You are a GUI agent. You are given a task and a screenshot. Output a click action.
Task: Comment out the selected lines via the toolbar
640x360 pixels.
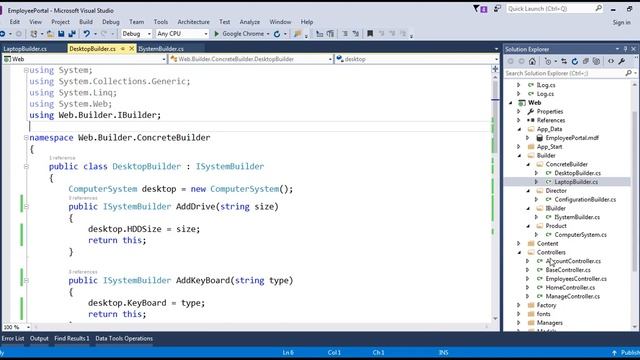click(x=345, y=34)
